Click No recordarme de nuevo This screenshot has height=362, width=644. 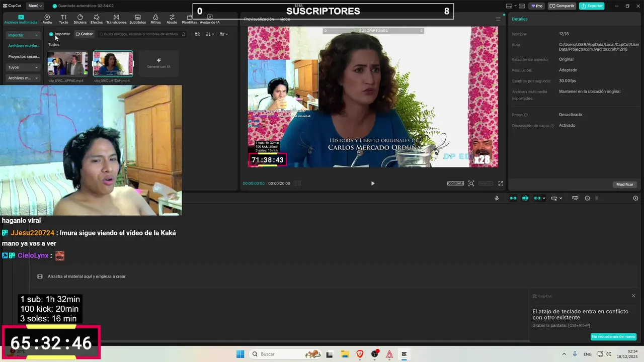[x=613, y=337]
